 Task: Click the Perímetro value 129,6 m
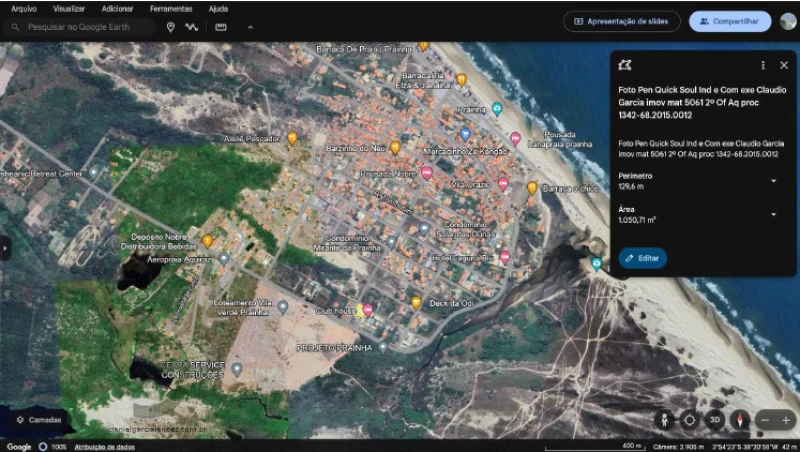(x=631, y=187)
